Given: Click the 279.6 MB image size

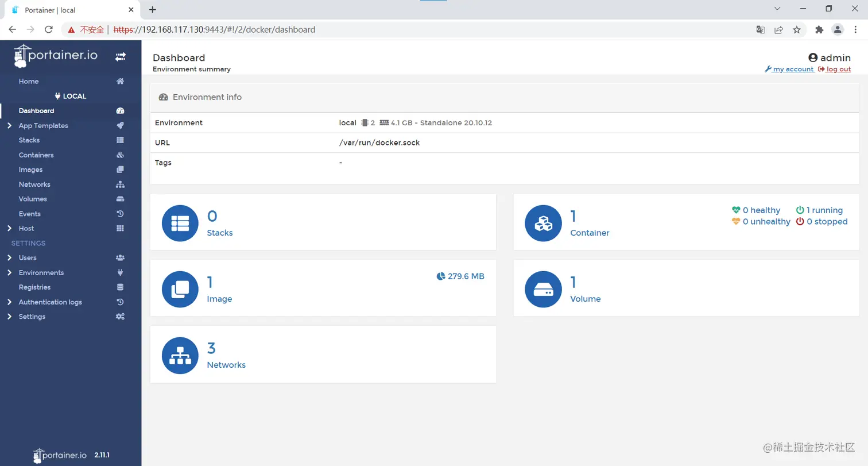Looking at the screenshot, I should (460, 276).
